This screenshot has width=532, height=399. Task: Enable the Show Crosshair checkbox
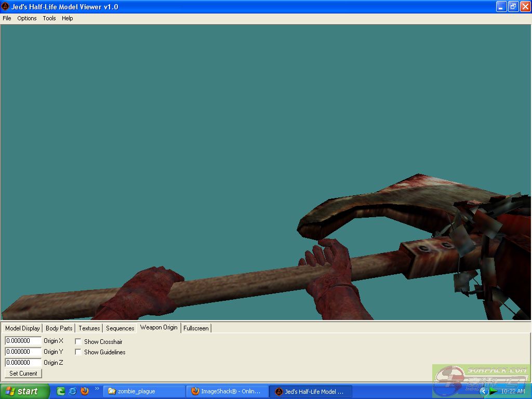click(78, 342)
